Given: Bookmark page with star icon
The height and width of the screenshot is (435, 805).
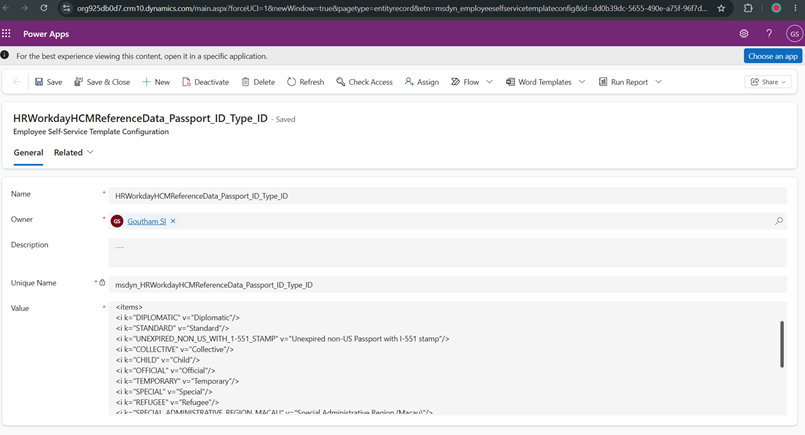Looking at the screenshot, I should (x=721, y=8).
